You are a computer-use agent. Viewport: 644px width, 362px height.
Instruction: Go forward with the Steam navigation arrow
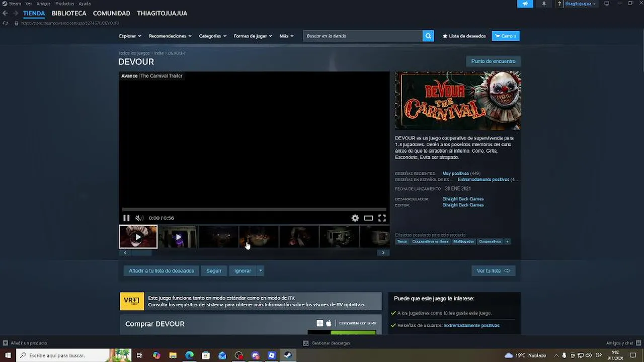[15, 13]
